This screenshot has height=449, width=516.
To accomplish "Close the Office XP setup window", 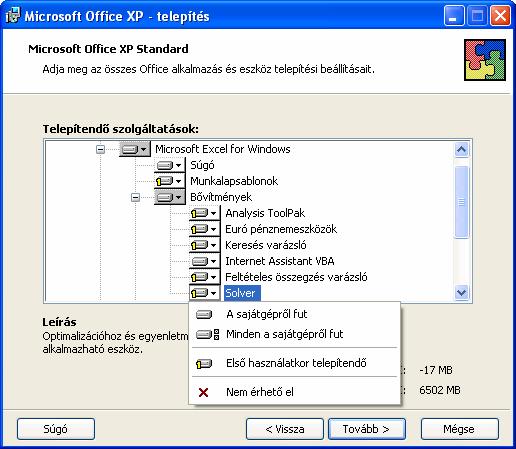I will coord(500,16).
